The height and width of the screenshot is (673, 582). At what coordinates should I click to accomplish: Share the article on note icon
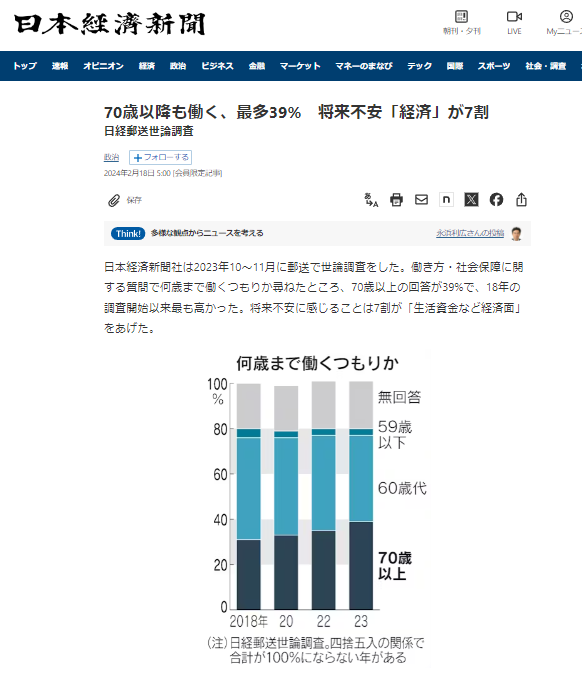[446, 200]
